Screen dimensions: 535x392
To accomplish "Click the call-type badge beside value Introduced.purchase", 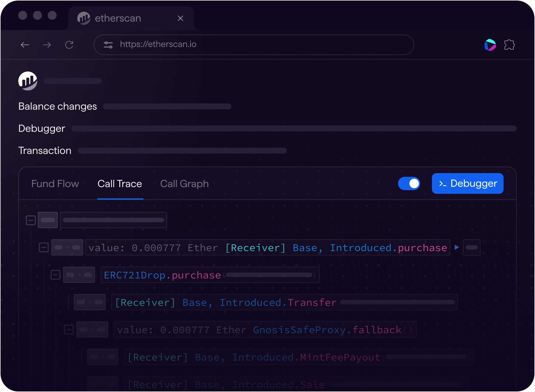I will 67,247.
